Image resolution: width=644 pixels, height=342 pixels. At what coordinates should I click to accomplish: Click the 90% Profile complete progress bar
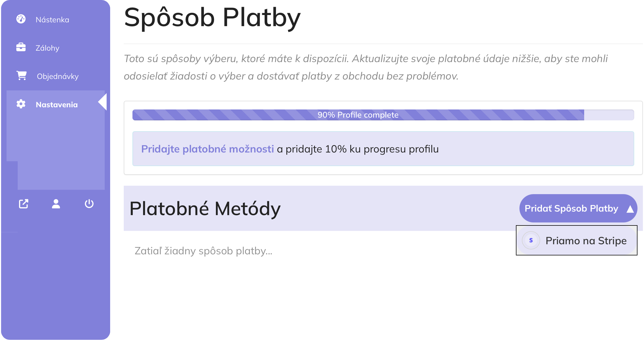click(383, 115)
